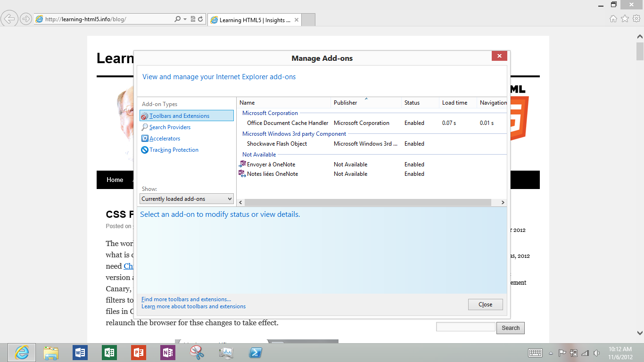Open a new blank tab
Viewport: 644px width, 362px height.
[308, 20]
